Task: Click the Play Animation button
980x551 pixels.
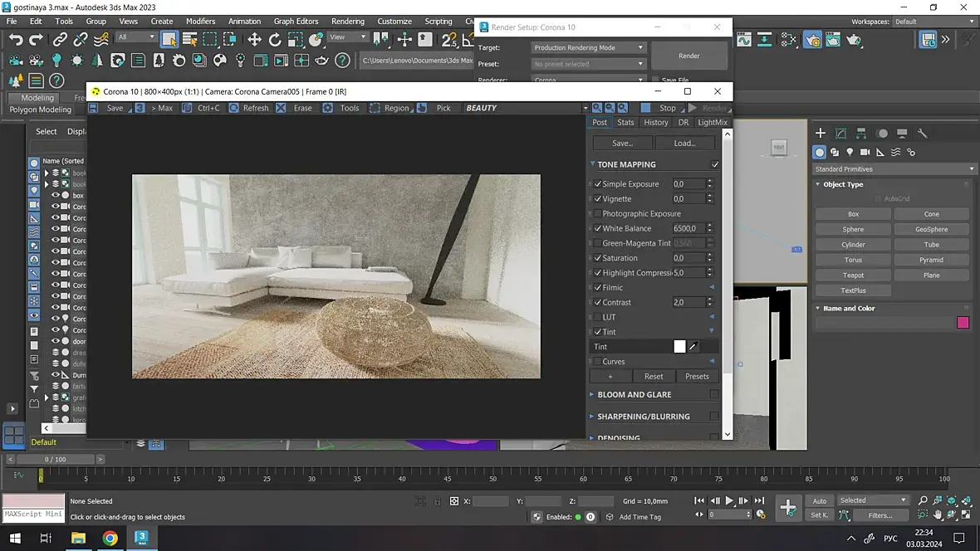Action: pyautogui.click(x=729, y=500)
